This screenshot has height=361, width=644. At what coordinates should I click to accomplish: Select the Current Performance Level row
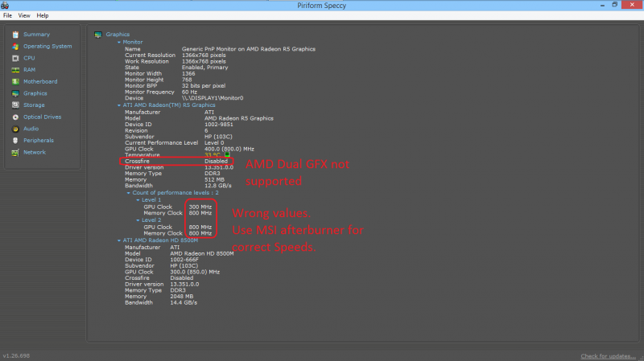[x=175, y=143]
